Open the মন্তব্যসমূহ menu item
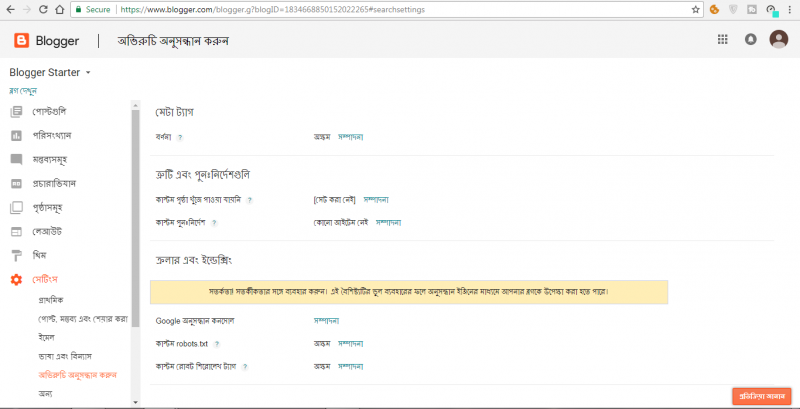The width and height of the screenshot is (800, 409). (51, 160)
